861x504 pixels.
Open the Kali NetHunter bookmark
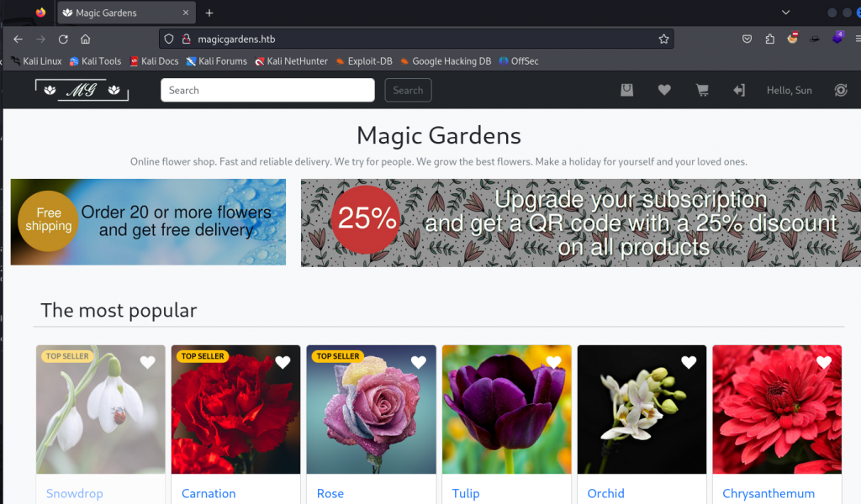coord(292,60)
